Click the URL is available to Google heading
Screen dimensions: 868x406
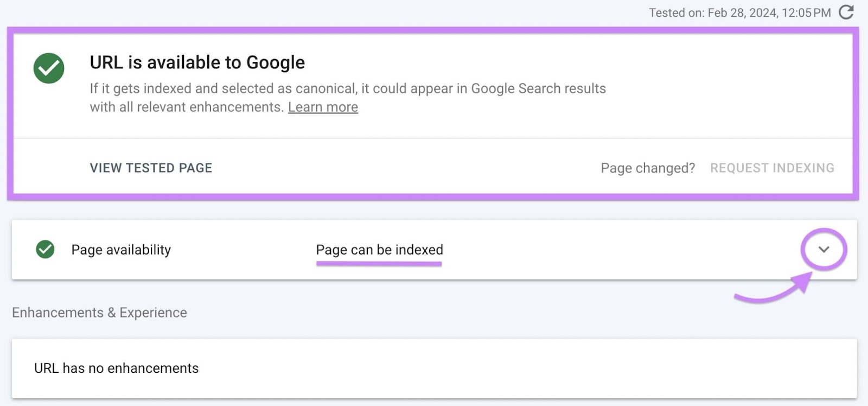point(197,62)
